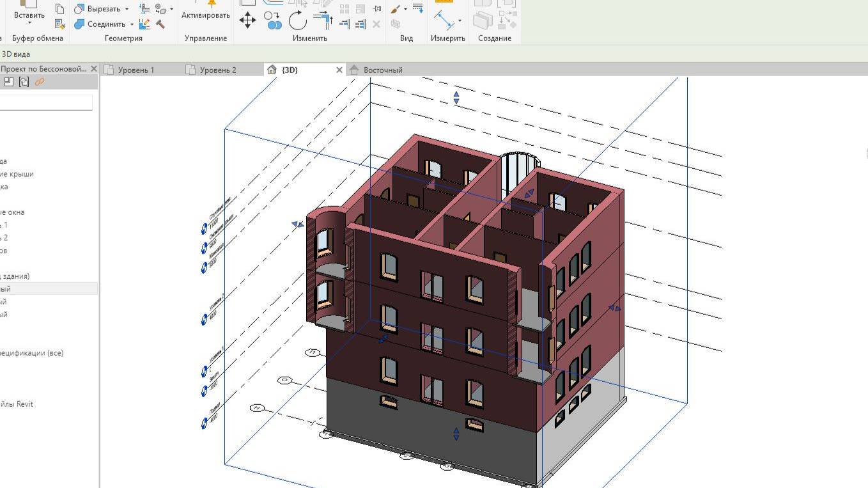
Task: Click the Demolish hammer icon
Action: (160, 24)
